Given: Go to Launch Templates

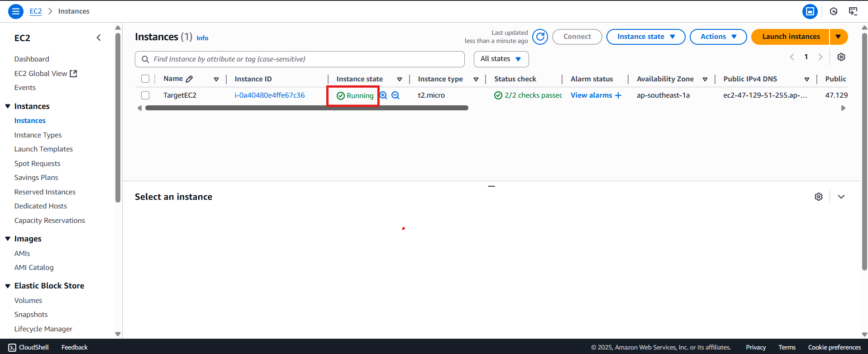Looking at the screenshot, I should click(43, 149).
